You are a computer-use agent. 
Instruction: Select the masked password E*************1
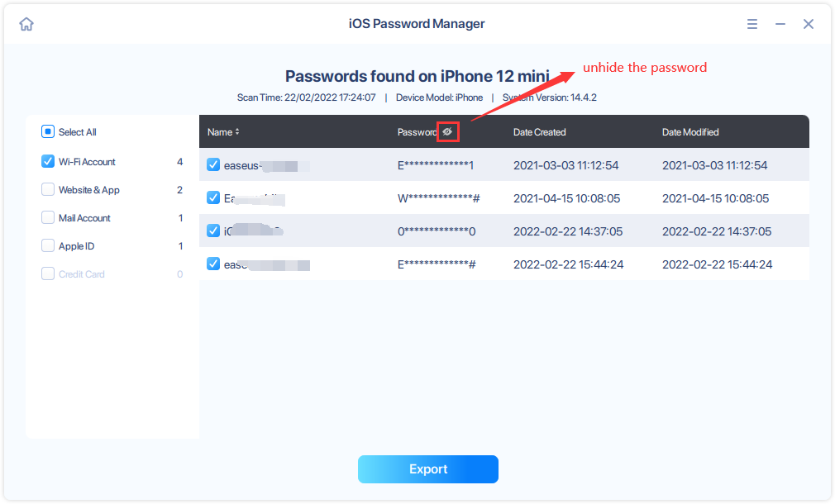[x=436, y=165]
